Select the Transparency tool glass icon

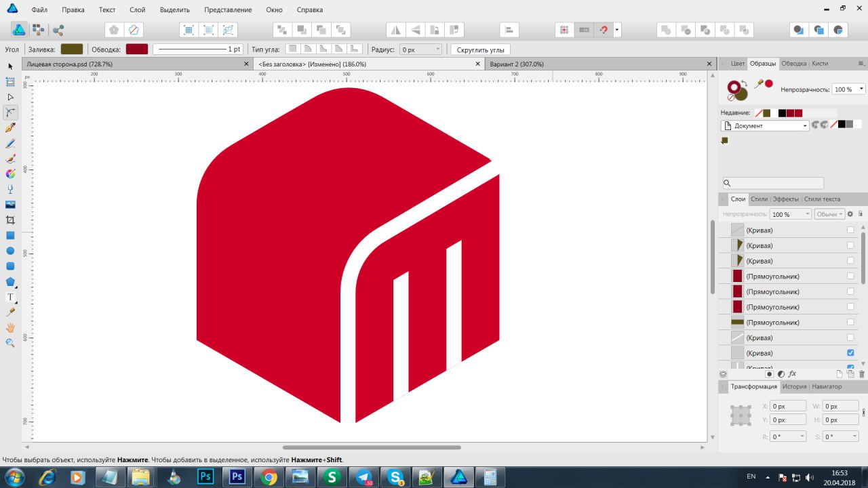10,189
